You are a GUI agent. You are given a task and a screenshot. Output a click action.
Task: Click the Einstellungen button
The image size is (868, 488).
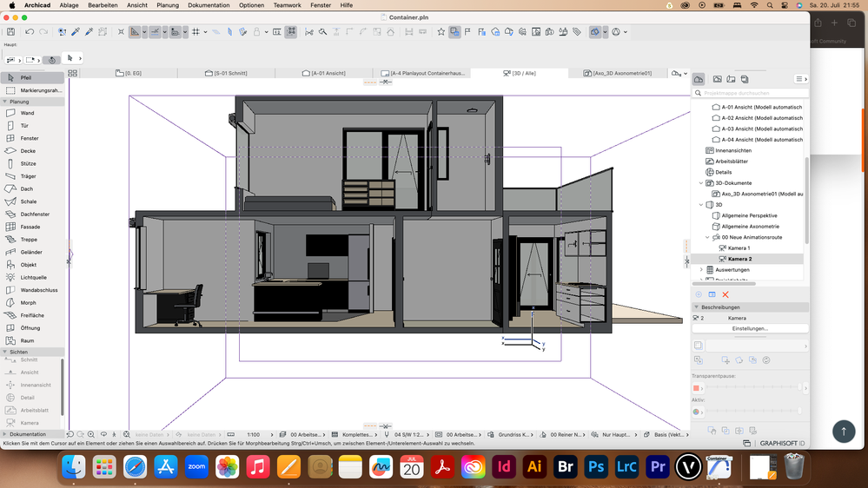(749, 329)
